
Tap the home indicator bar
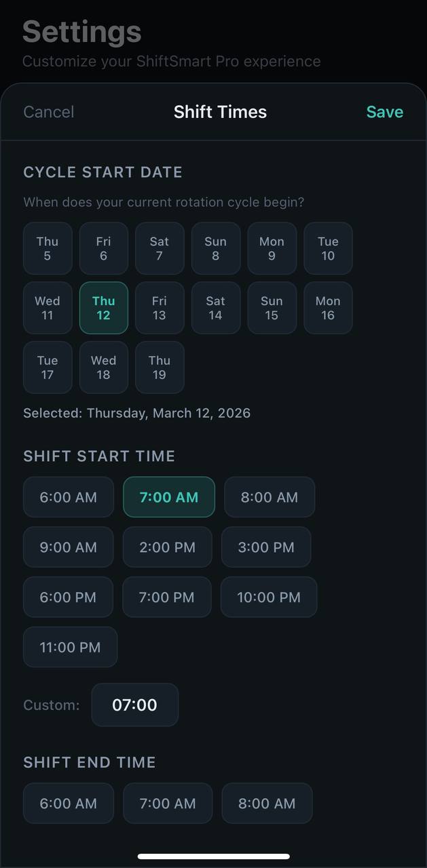coord(213,856)
